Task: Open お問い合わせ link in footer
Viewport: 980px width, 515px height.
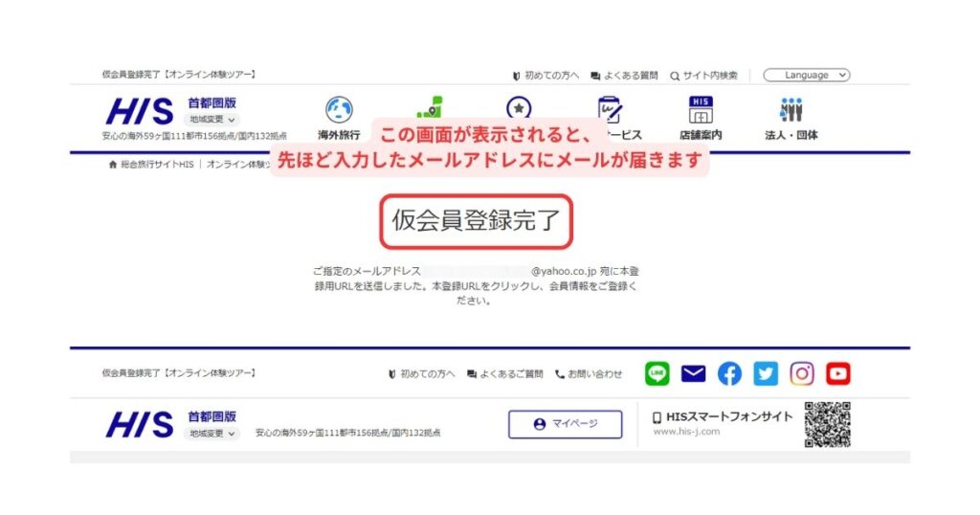Action: (589, 373)
